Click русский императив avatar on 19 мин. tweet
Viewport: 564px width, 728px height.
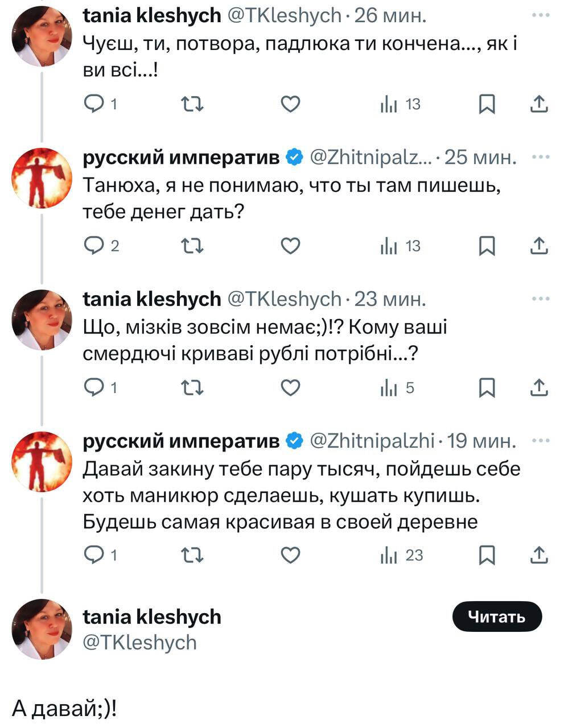coord(42,461)
